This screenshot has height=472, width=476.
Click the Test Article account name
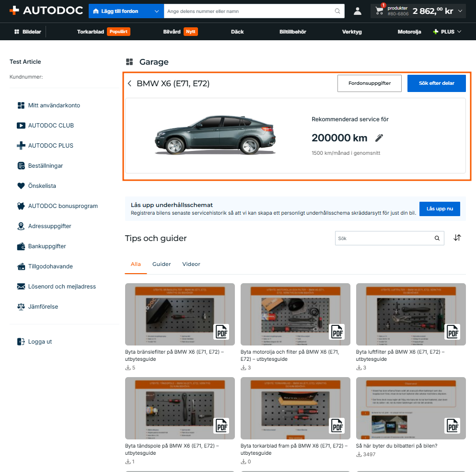[25, 62]
